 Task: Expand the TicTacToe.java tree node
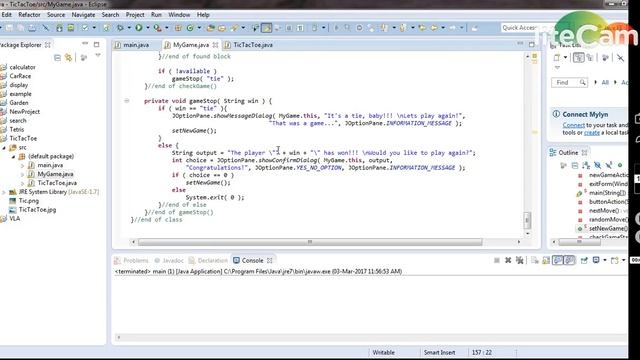click(23, 183)
